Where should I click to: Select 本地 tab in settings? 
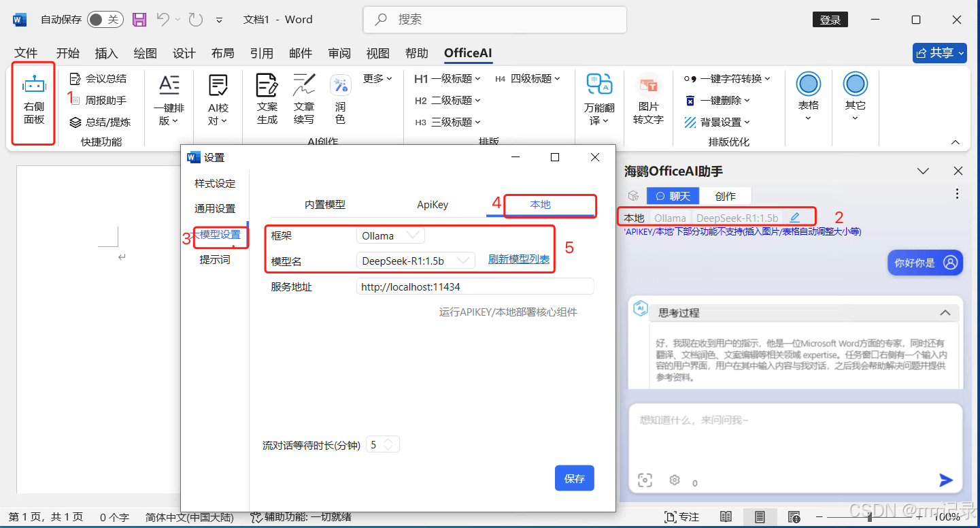tap(541, 205)
